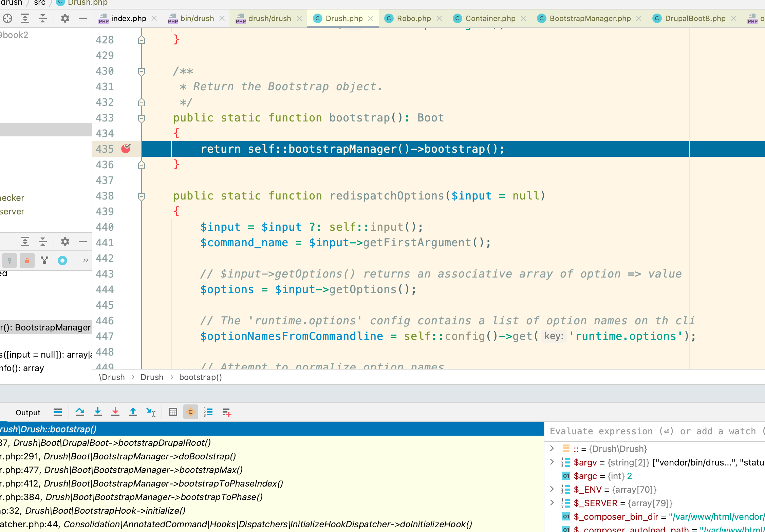The image size is (765, 532).
Task: Click the Step Over debugger button
Action: tap(80, 412)
